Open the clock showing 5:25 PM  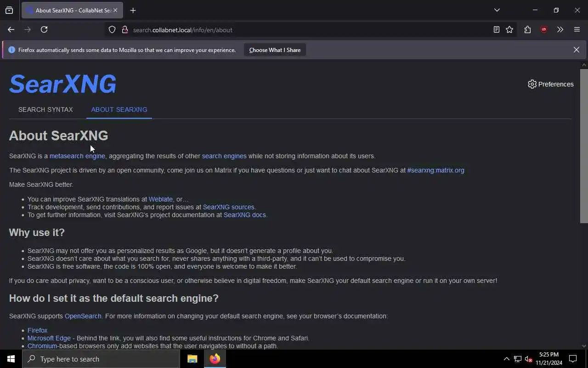tap(549, 359)
